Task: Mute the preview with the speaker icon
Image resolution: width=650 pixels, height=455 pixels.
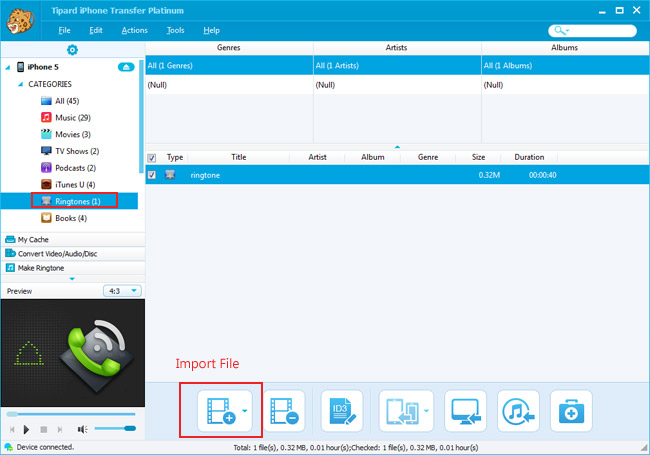Action: click(82, 429)
